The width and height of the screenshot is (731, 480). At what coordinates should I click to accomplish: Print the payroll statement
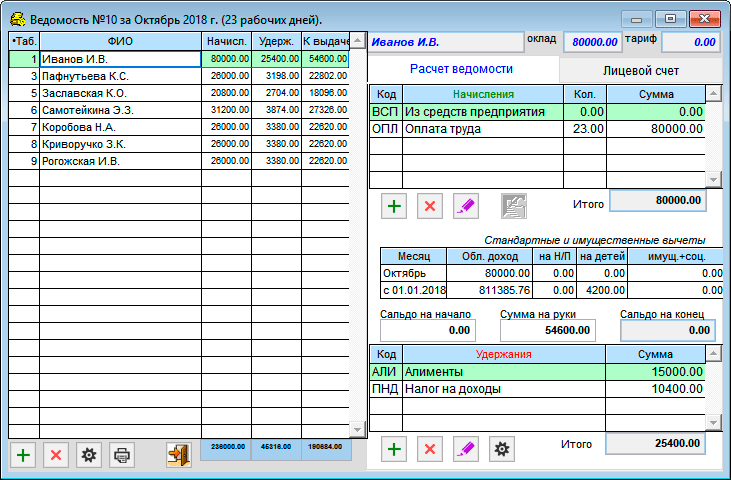pyautogui.click(x=122, y=455)
